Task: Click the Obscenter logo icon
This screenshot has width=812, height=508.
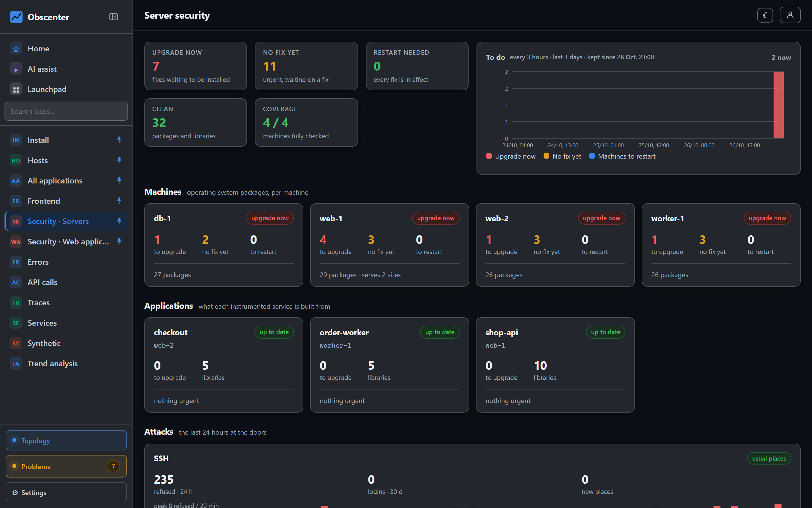Action: pos(16,17)
